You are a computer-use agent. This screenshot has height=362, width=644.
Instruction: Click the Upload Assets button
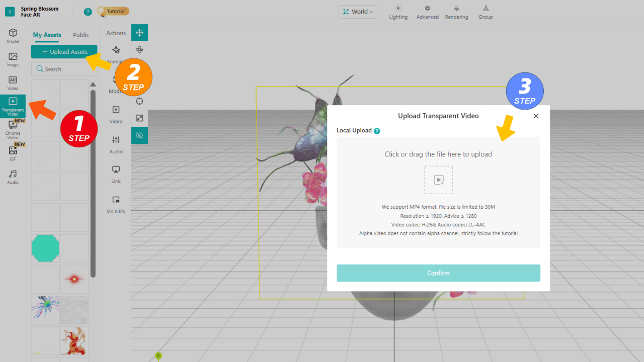[x=64, y=51]
